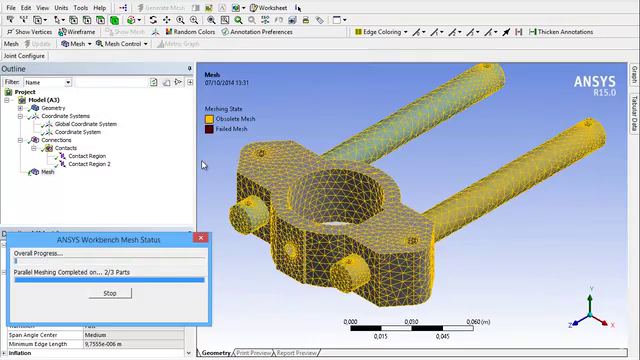Click the Label cursor icon
Image resolution: width=640 pixels, height=360 pixels.
coord(10,20)
